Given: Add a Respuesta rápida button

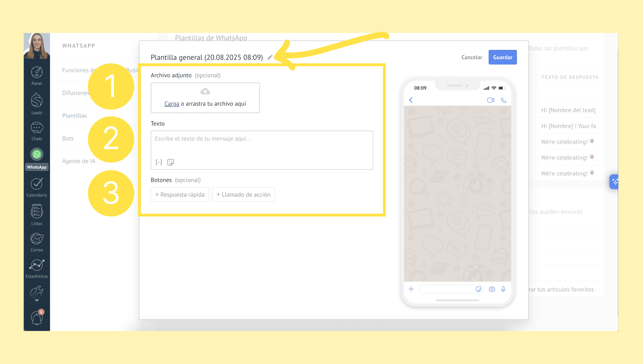Looking at the screenshot, I should point(180,195).
